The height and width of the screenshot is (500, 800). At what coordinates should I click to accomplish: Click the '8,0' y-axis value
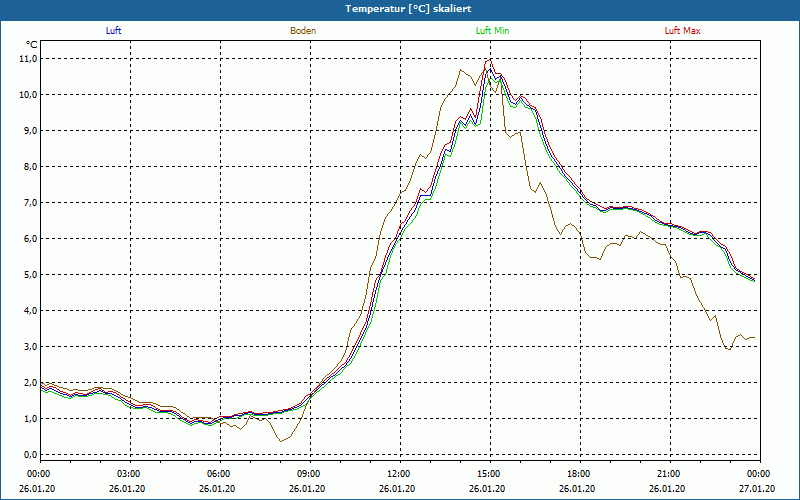pos(31,167)
